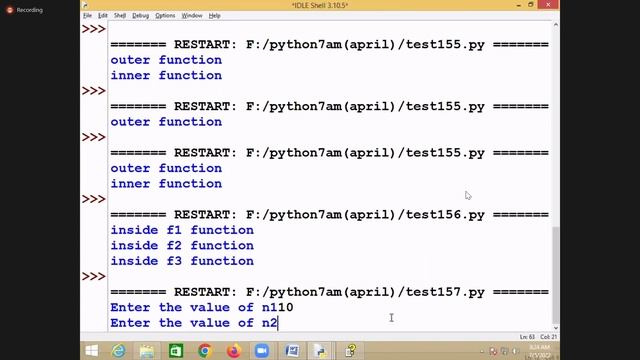The image size is (640, 360).
Task: Open the Options menu
Action: click(x=165, y=16)
